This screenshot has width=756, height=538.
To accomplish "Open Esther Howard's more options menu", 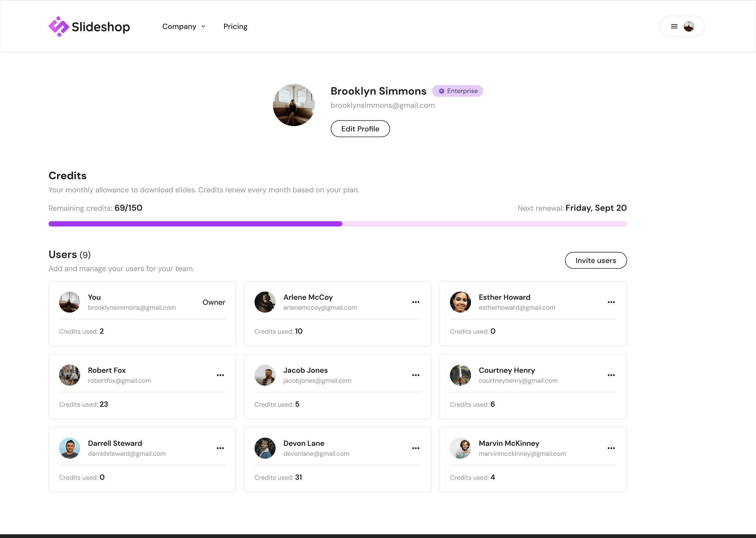I will 611,302.
